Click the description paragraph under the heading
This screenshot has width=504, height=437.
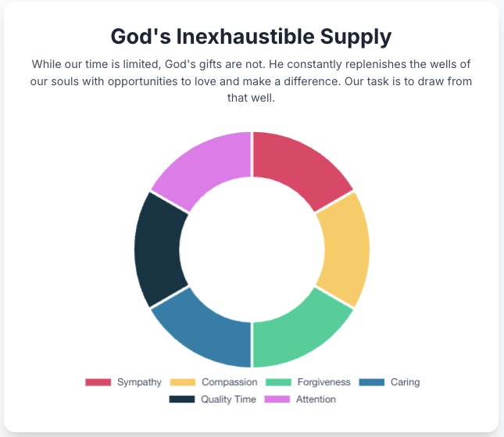point(252,81)
